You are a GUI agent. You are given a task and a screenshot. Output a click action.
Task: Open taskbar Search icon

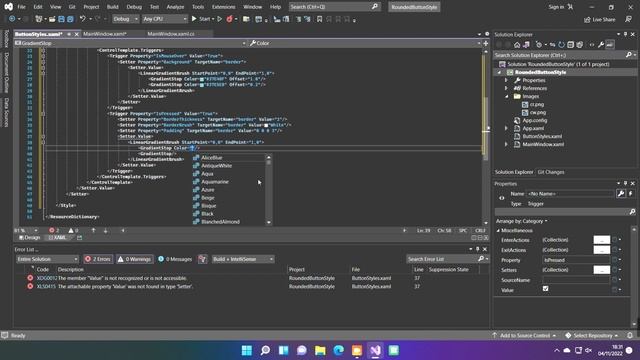click(265, 350)
